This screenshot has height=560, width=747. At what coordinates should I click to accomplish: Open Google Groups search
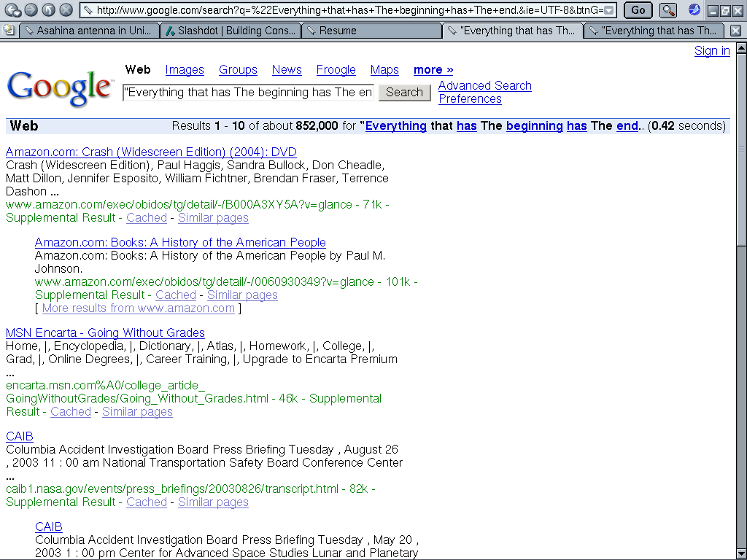tap(238, 70)
